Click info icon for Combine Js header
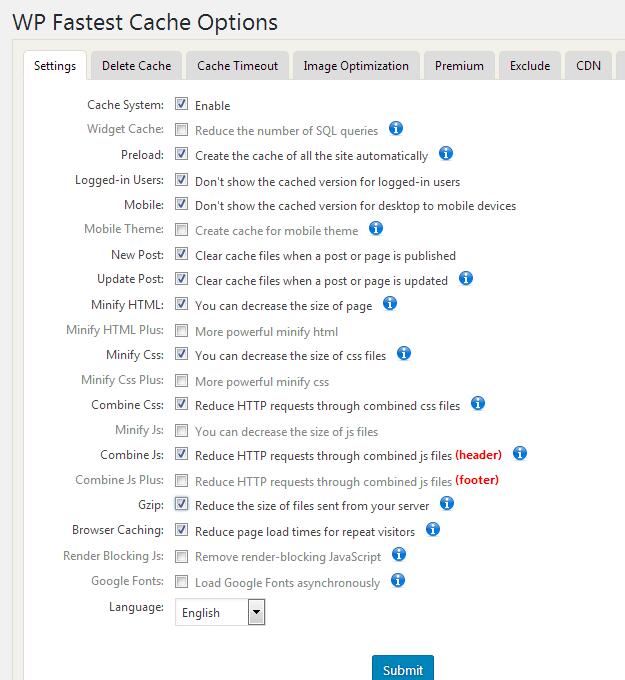This screenshot has height=680, width=625. pyautogui.click(x=520, y=453)
